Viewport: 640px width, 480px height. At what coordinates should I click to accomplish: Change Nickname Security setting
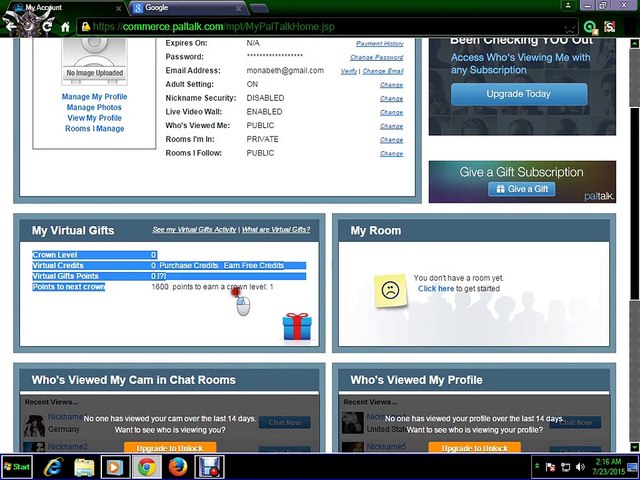coord(391,99)
